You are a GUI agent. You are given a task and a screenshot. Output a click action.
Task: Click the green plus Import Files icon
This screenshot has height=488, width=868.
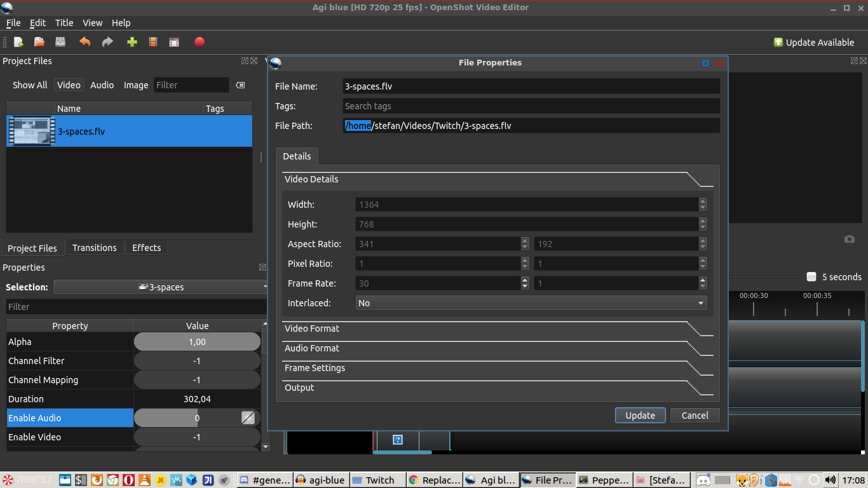(132, 42)
